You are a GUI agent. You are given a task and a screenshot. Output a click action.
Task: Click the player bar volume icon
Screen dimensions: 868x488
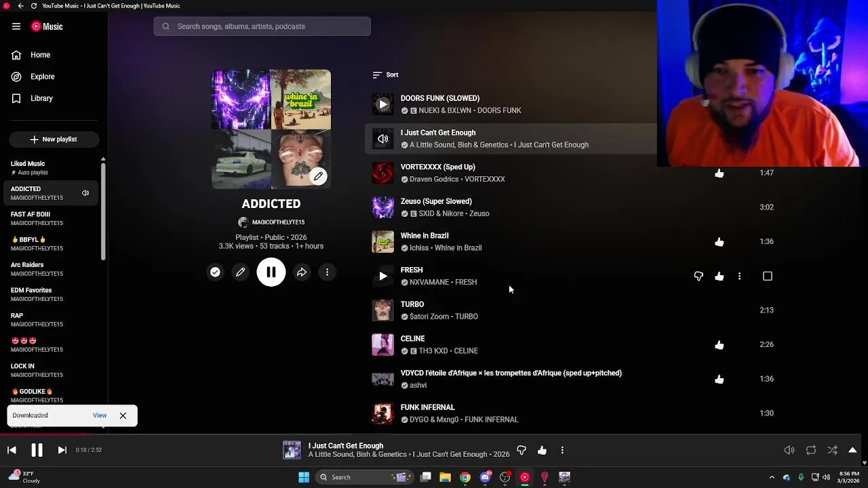point(789,450)
